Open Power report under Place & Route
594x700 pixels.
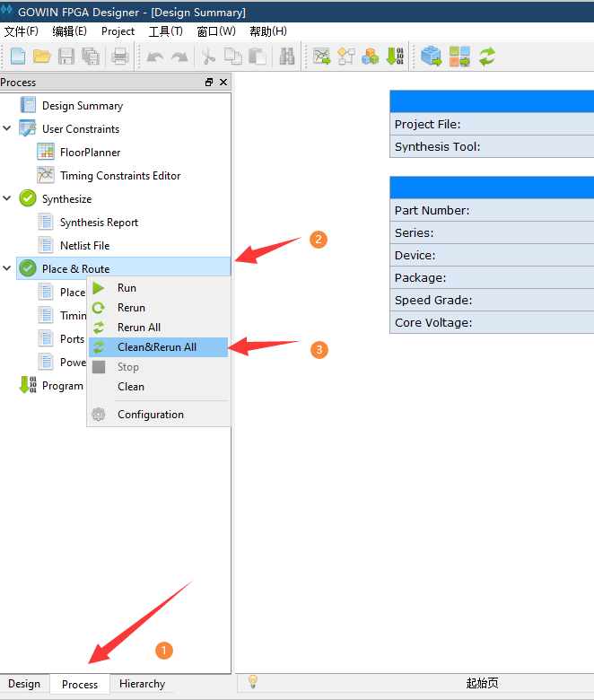[x=73, y=362]
